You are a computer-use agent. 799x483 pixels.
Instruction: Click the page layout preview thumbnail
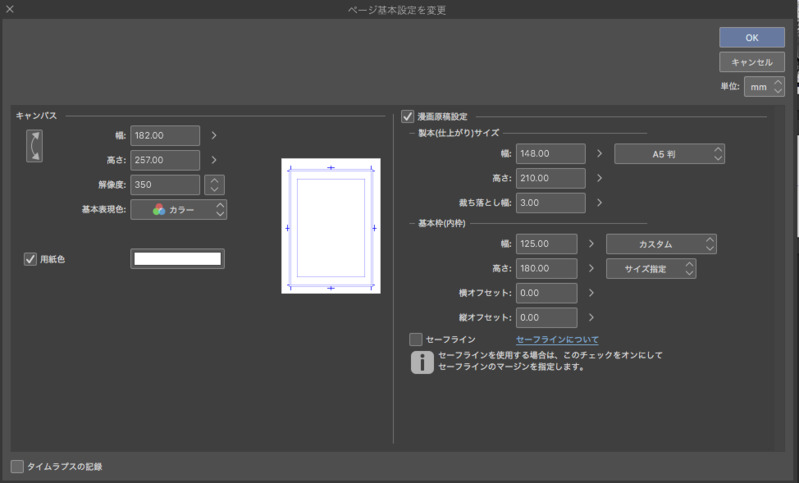point(331,226)
